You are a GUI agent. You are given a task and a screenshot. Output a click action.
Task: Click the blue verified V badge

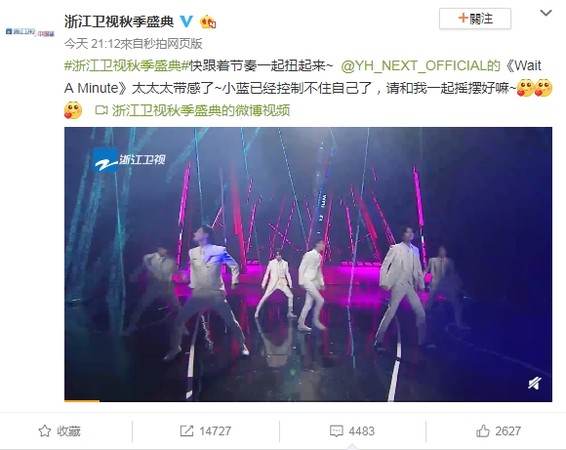click(x=186, y=21)
